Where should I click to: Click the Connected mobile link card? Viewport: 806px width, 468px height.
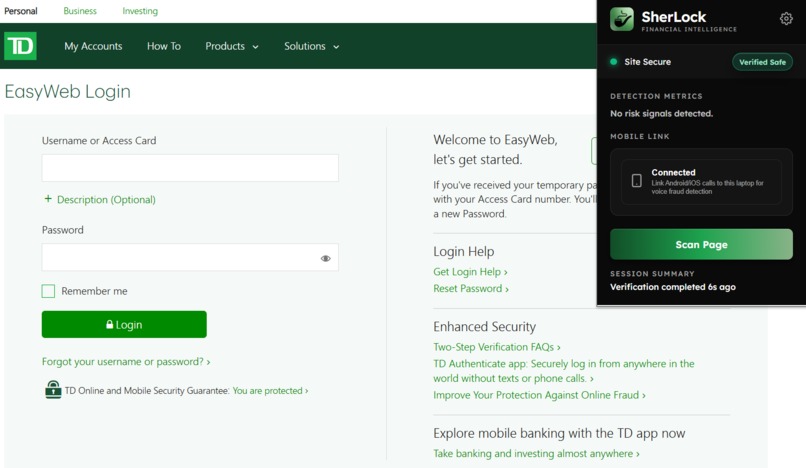tap(701, 182)
